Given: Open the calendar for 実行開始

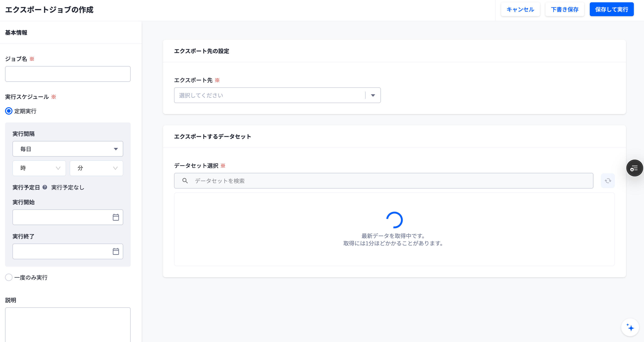Looking at the screenshot, I should [x=116, y=217].
